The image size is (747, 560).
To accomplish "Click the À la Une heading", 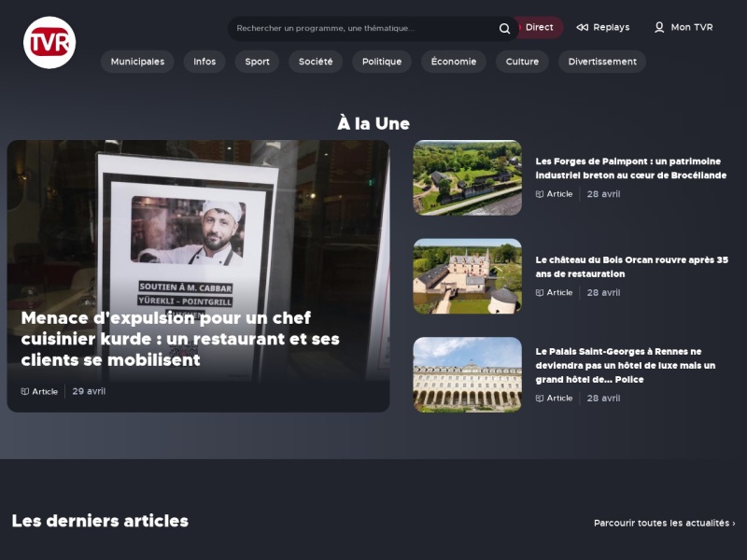I will pos(373,124).
